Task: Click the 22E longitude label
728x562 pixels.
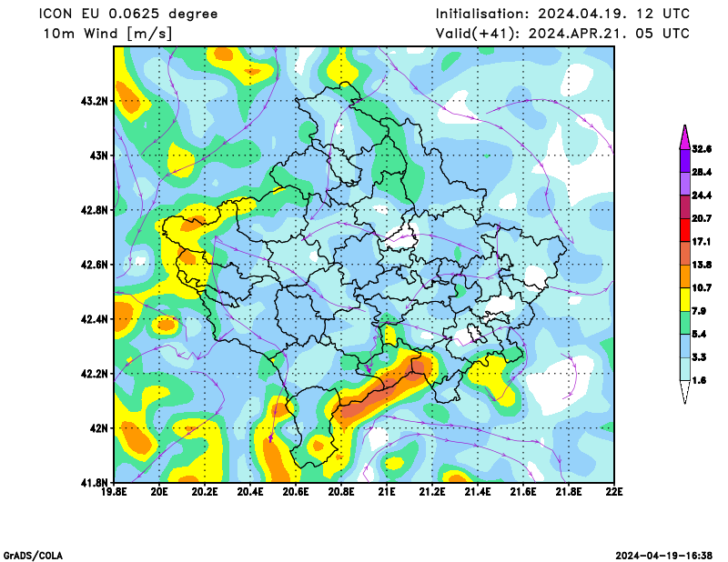Action: pyautogui.click(x=615, y=492)
